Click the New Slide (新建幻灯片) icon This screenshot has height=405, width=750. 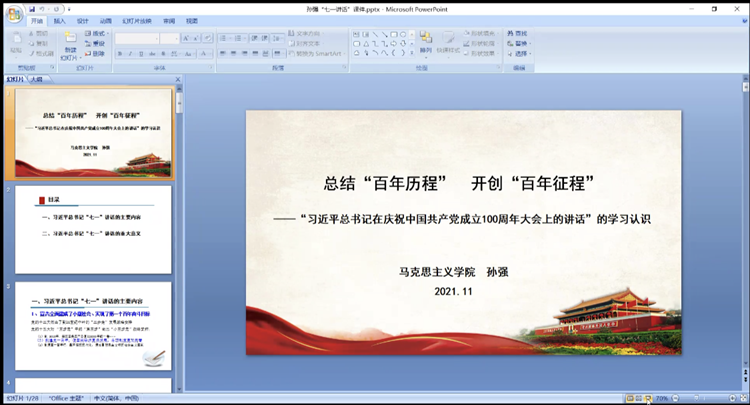click(x=70, y=46)
